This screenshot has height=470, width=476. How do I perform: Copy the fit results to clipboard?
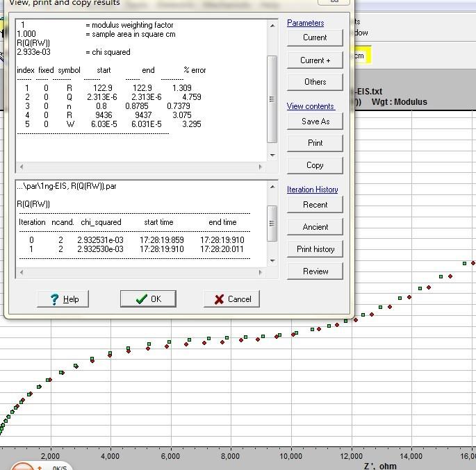click(315, 165)
